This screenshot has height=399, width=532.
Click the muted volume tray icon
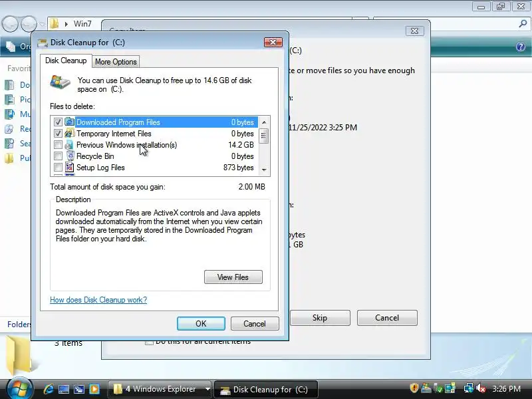pos(481,388)
